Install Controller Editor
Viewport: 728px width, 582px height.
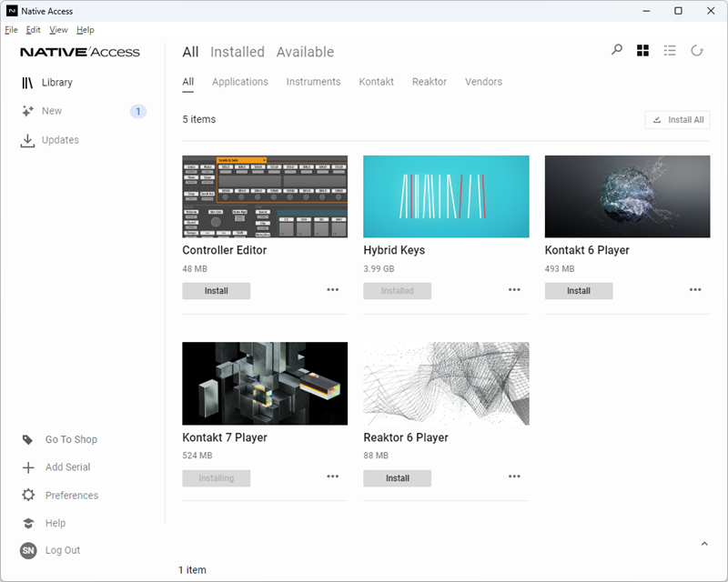pyautogui.click(x=217, y=291)
